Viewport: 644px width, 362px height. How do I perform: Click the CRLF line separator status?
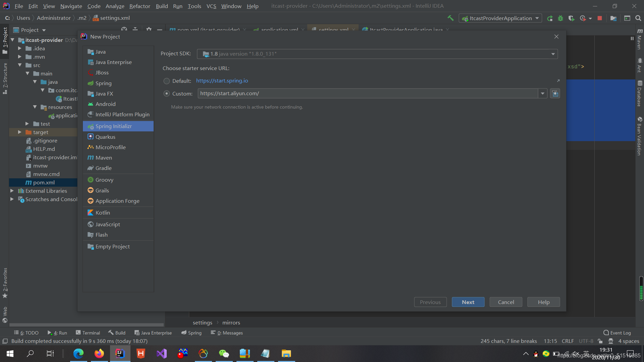(568, 341)
